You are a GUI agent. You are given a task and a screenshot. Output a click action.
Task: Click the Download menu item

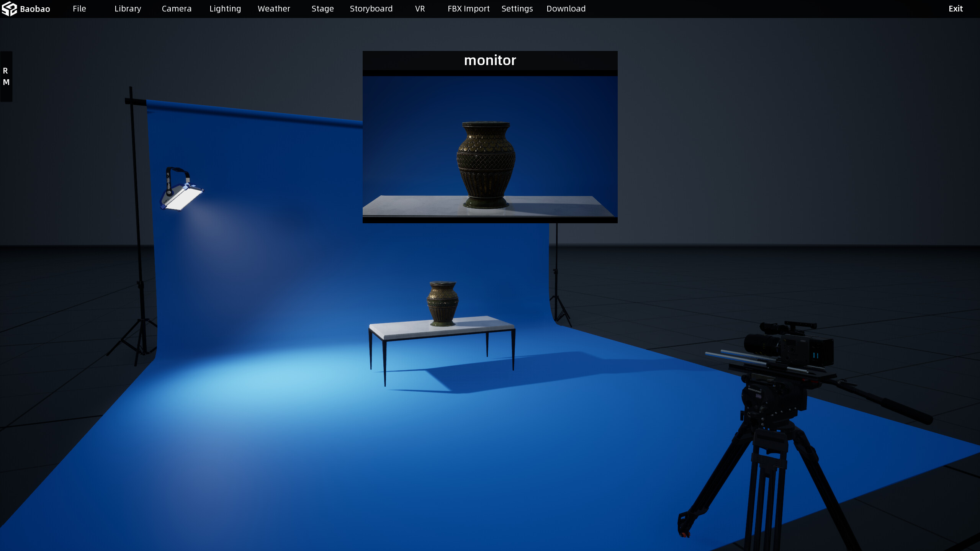click(x=566, y=8)
